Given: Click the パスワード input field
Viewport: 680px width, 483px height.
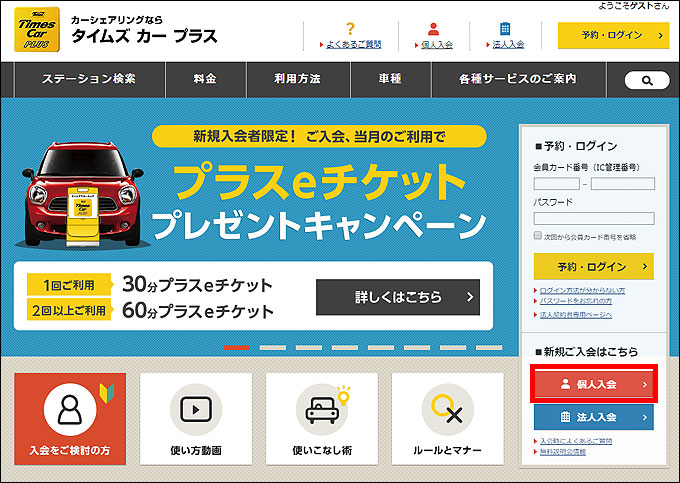Looking at the screenshot, I should tap(594, 218).
